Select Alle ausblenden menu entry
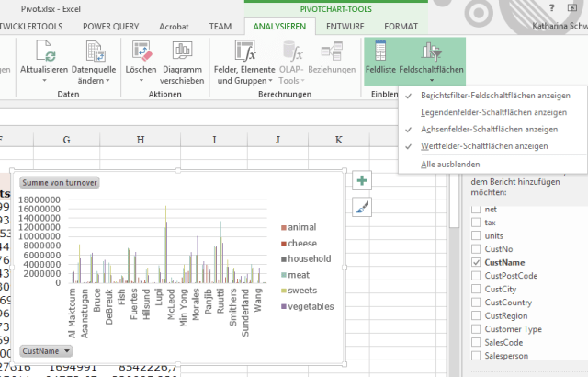The image size is (588, 377). click(x=449, y=163)
